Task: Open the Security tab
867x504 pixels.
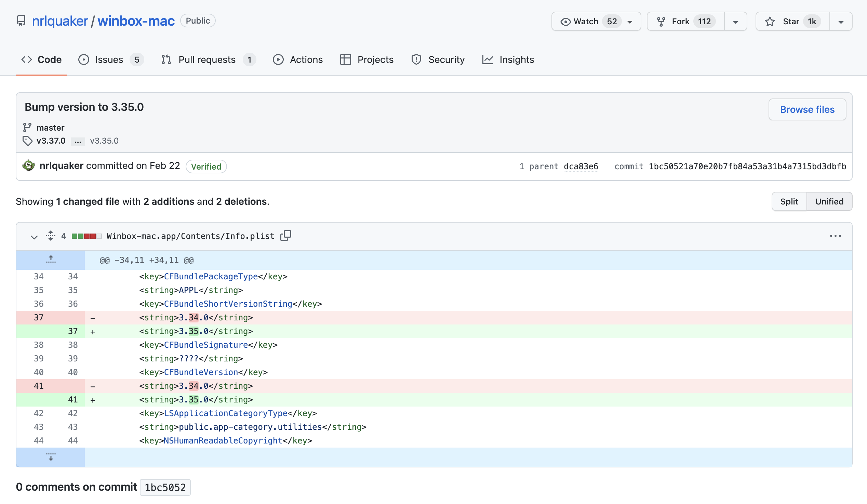Action: (x=438, y=59)
